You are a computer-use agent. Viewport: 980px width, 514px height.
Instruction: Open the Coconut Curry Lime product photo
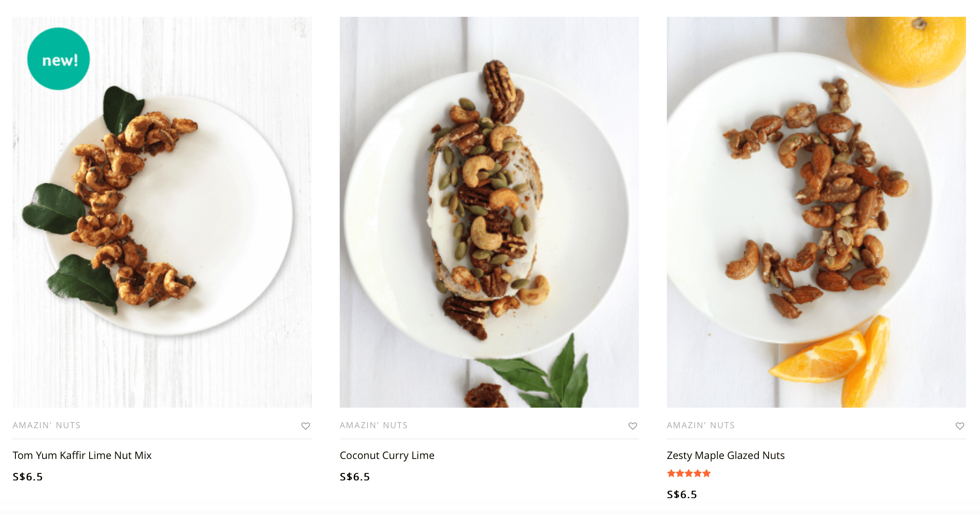point(489,212)
